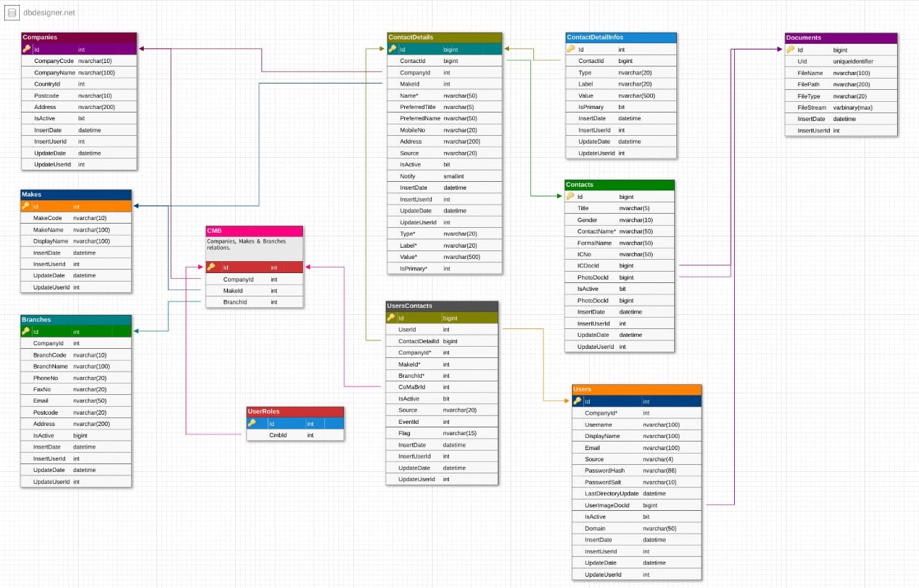Viewport: 919px width, 588px height.
Task: Click BranchCode field in Branches table
Action: (76, 355)
